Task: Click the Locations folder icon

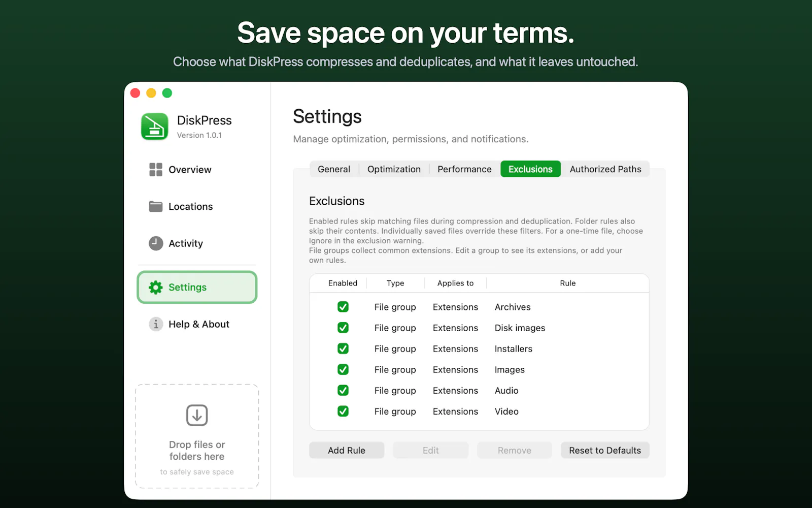Action: [156, 206]
